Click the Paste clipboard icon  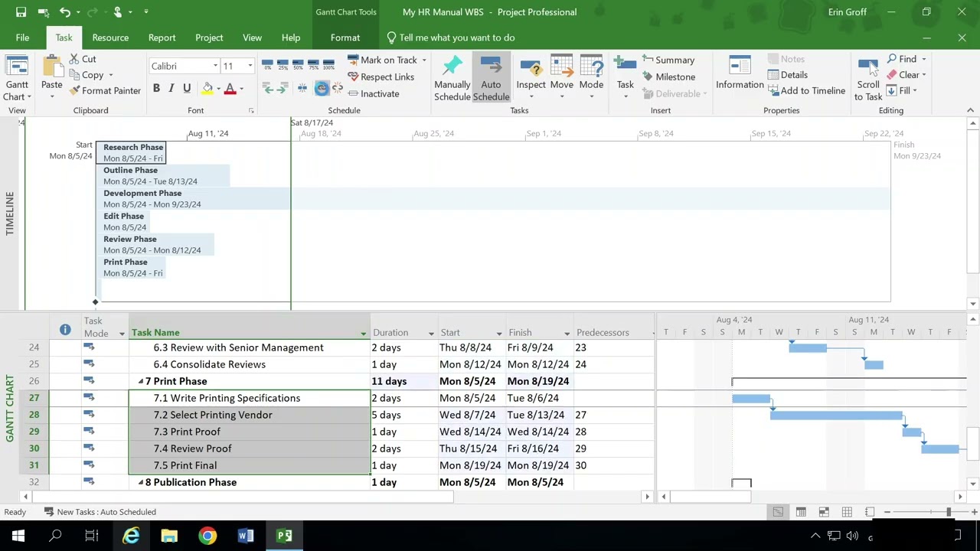(x=52, y=67)
